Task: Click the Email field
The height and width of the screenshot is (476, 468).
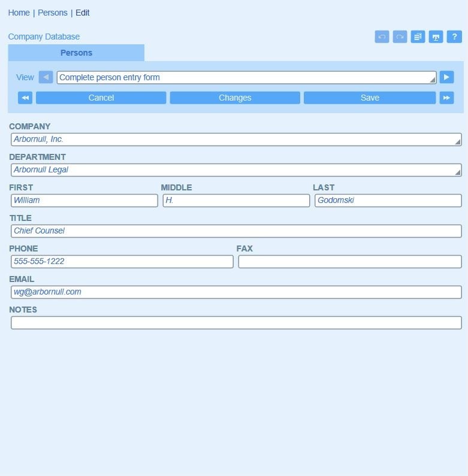Action: coord(236,292)
